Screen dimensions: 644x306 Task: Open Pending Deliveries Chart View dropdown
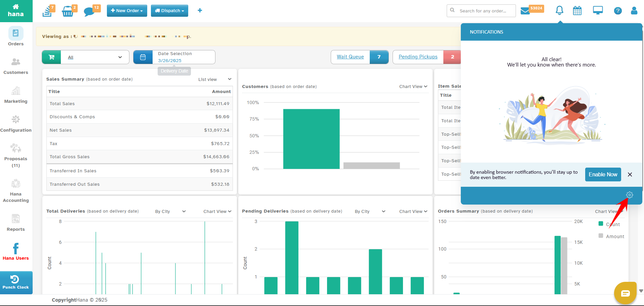click(x=413, y=211)
